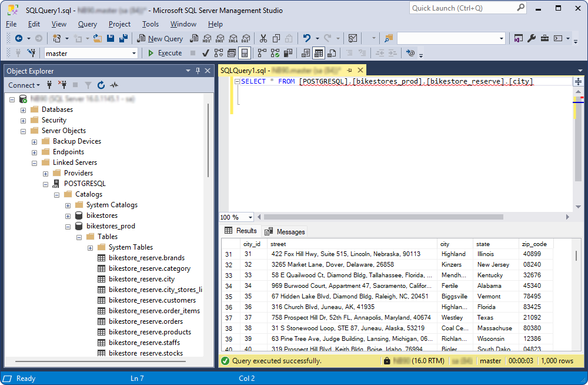Select the Display Estimated Execution Plan icon
Viewport: 588px width, 385px height.
pos(218,53)
